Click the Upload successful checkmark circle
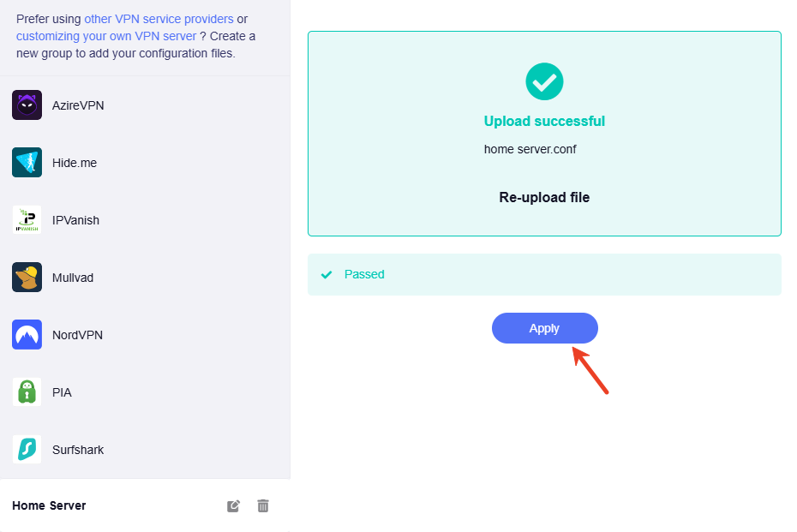 544,81
